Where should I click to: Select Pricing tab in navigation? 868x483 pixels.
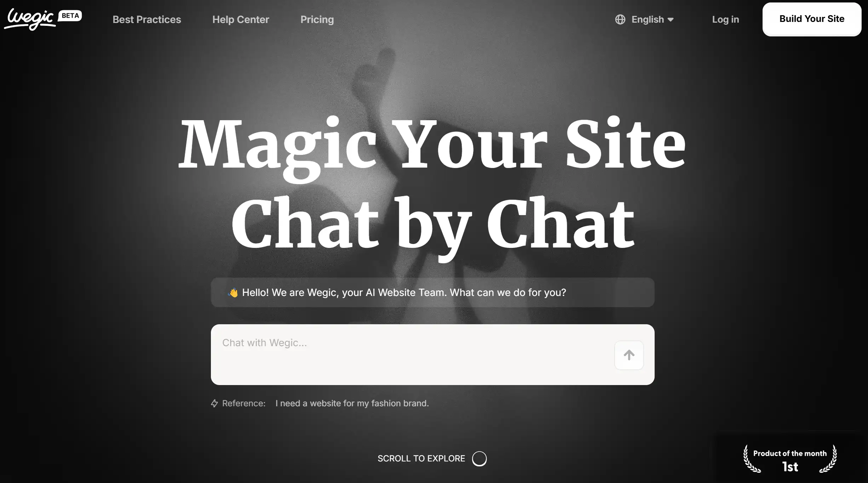point(317,19)
